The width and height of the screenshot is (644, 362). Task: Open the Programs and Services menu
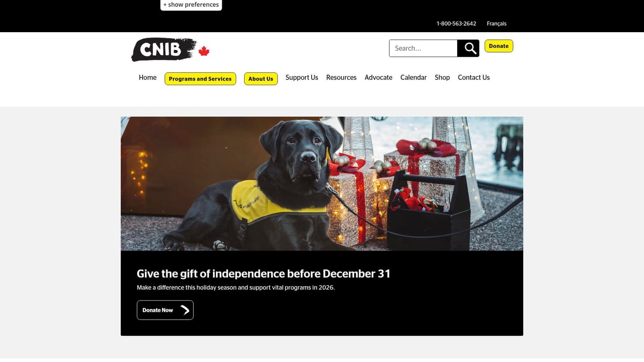pyautogui.click(x=200, y=79)
